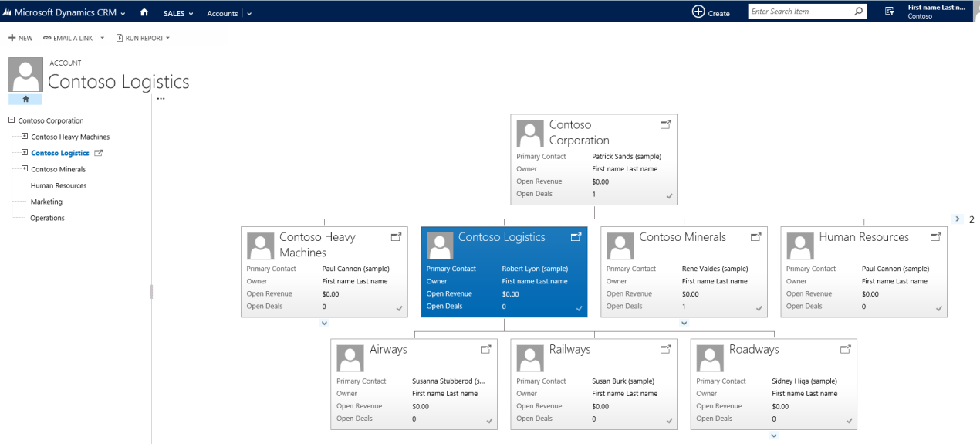This screenshot has width=980, height=444.
Task: Click the Create plus icon
Action: [698, 12]
